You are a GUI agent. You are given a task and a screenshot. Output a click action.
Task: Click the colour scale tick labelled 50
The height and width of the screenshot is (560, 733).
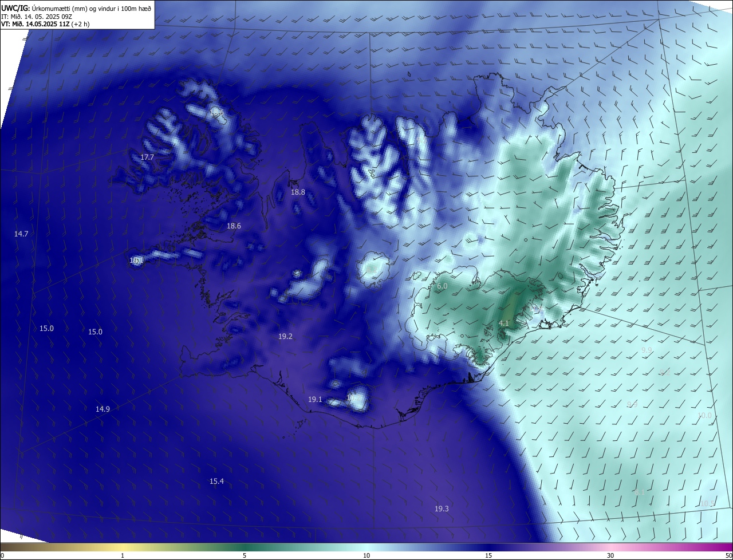click(728, 555)
